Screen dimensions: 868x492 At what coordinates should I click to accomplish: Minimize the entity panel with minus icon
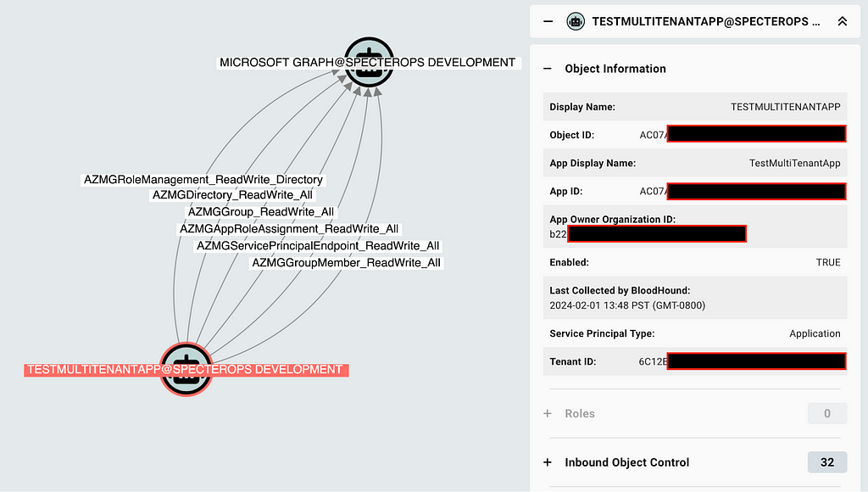pyautogui.click(x=548, y=21)
